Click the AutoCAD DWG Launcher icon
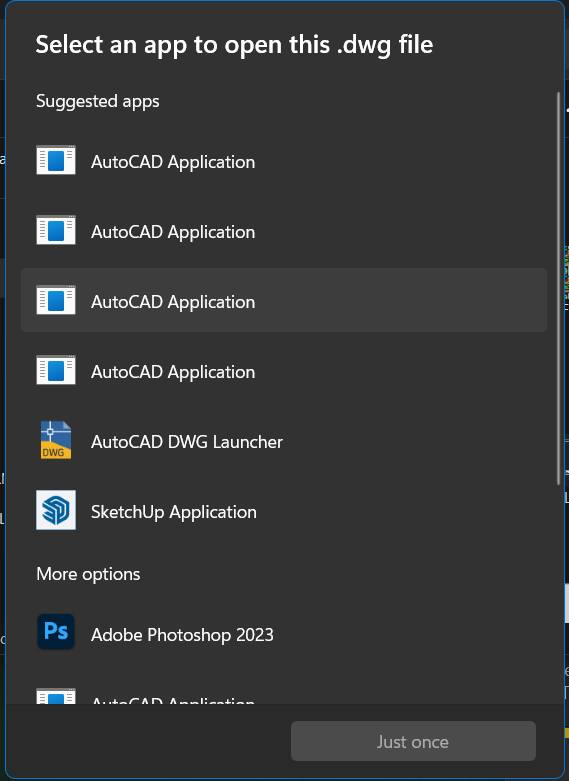 point(56,440)
